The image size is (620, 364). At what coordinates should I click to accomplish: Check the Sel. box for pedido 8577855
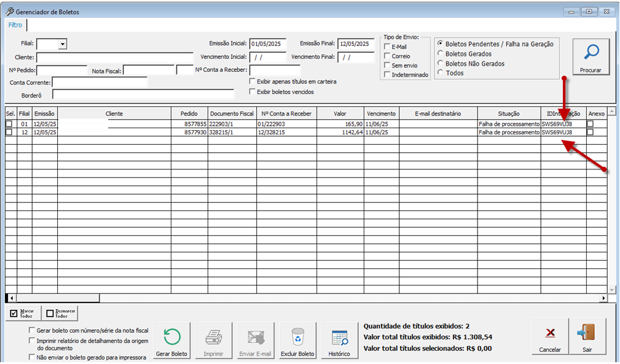9,124
